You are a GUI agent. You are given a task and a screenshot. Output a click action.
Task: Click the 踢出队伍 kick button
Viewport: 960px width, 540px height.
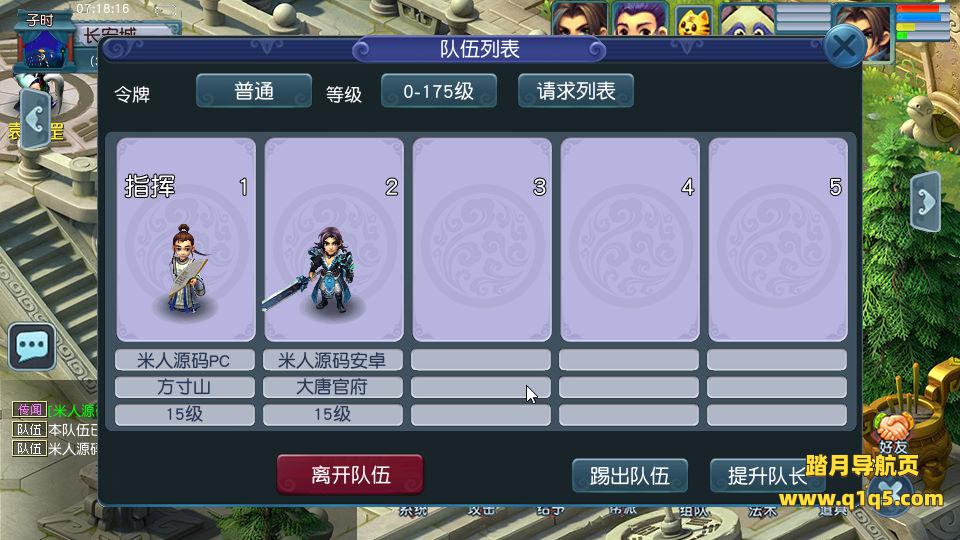[x=630, y=476]
